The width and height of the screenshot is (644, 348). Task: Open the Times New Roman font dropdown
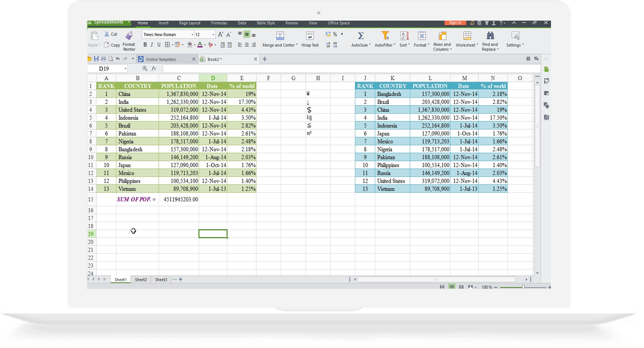[192, 35]
